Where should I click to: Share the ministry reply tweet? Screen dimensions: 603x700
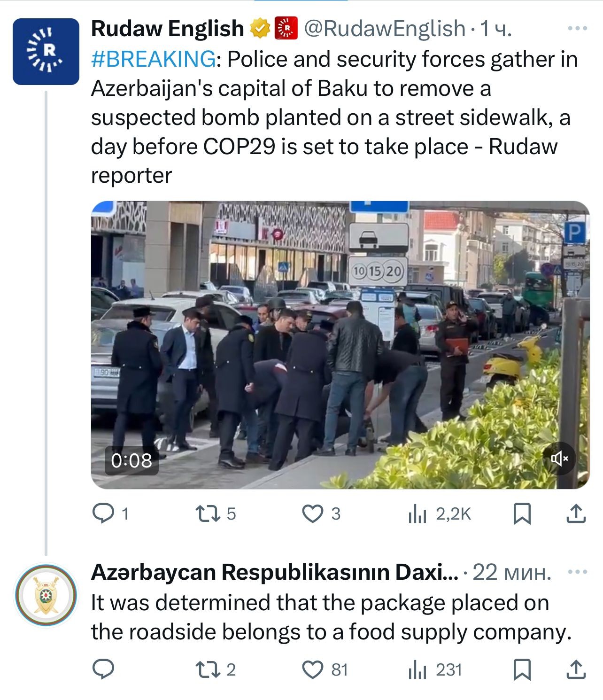click(576, 669)
